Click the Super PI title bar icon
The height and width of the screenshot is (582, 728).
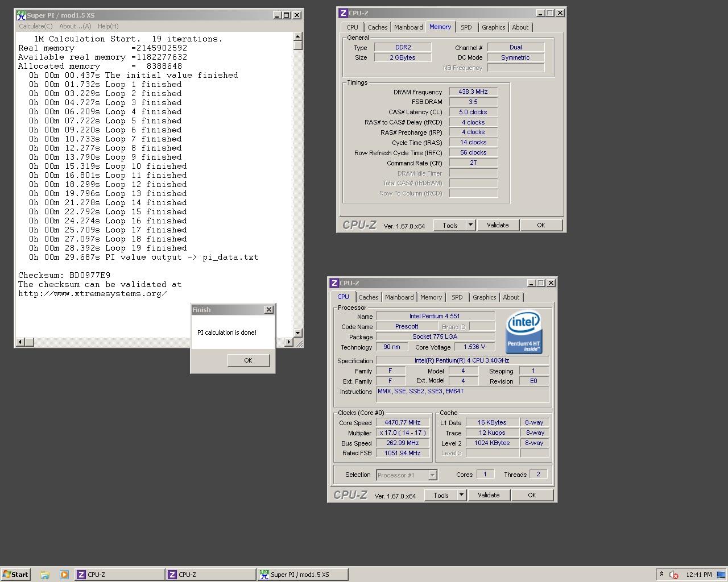coord(21,15)
